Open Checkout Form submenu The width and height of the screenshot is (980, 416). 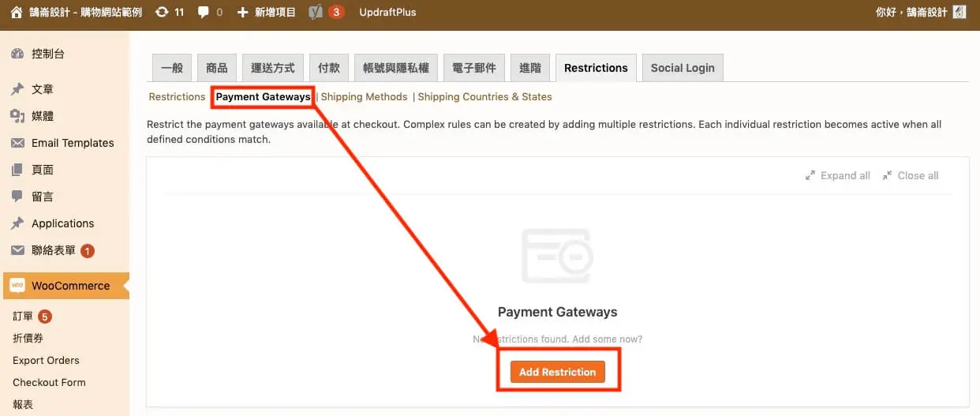[49, 382]
